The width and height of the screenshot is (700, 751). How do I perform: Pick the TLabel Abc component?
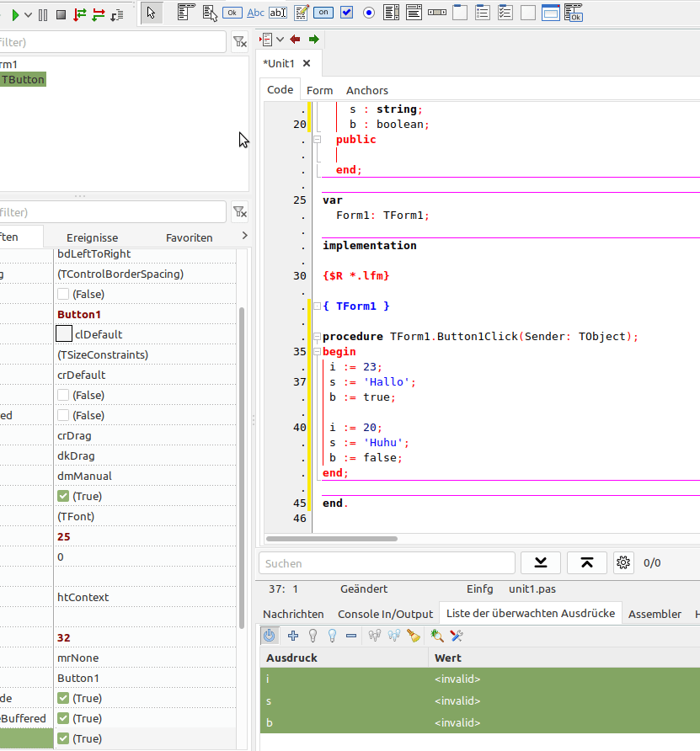(255, 13)
